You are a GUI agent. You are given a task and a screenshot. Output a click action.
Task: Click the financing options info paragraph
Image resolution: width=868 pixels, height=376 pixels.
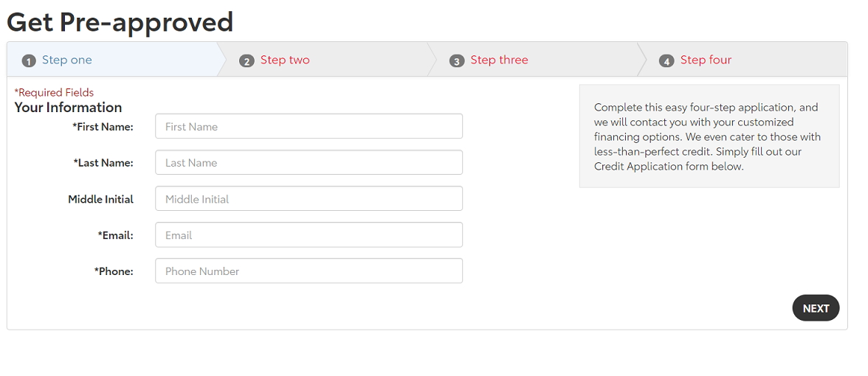pos(709,137)
